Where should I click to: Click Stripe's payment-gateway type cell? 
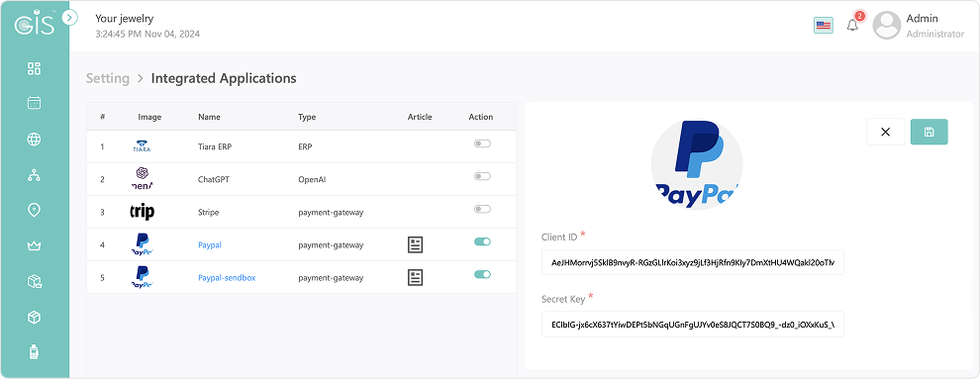(x=331, y=213)
